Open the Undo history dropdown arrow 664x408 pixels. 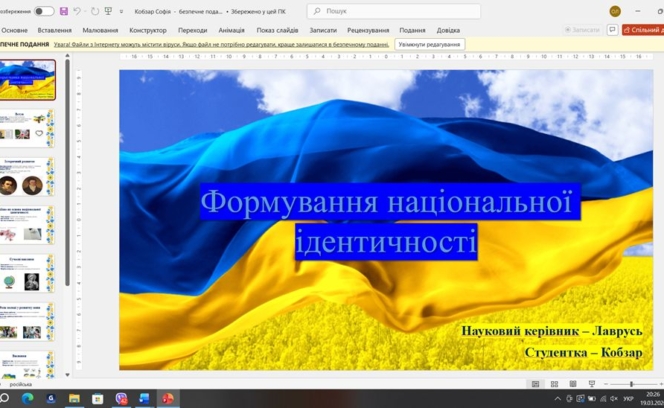coord(86,11)
